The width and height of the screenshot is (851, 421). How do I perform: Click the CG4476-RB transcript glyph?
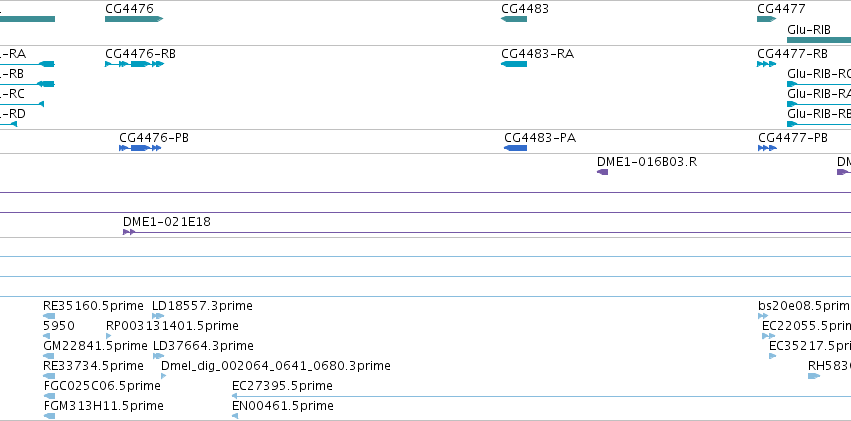click(x=135, y=64)
